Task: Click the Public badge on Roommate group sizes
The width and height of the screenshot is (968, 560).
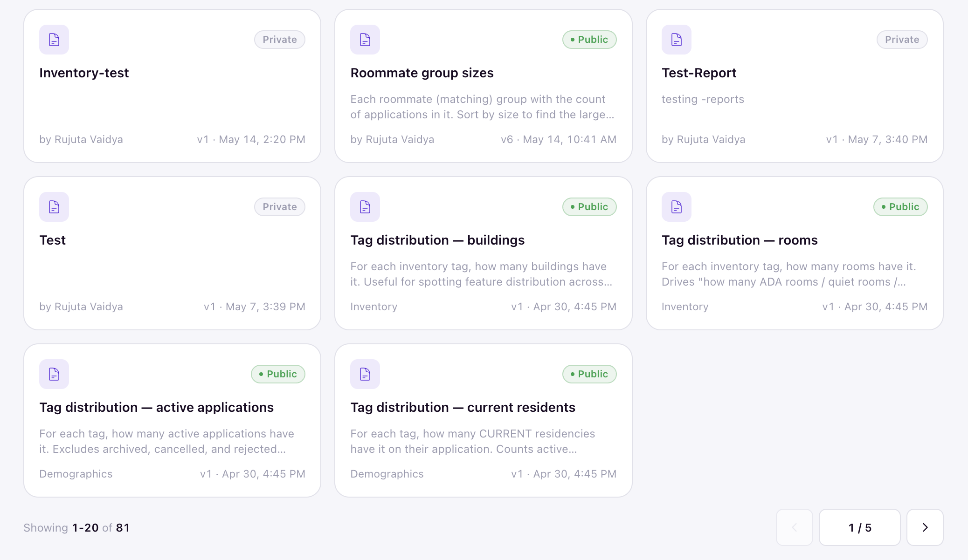Action: [589, 40]
